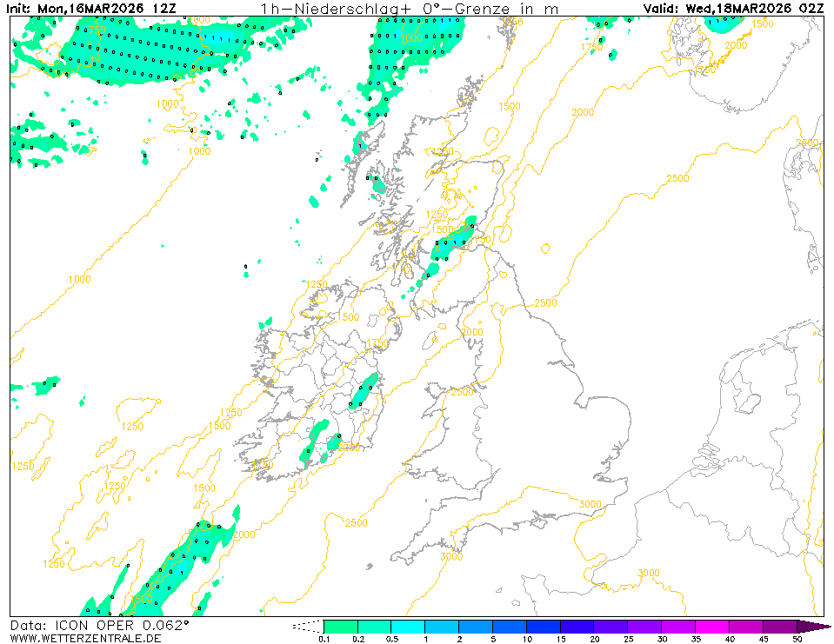Image resolution: width=834 pixels, height=644 pixels.
Task: Click the 10–15 deep blue legend swatch
Action: coord(544,626)
